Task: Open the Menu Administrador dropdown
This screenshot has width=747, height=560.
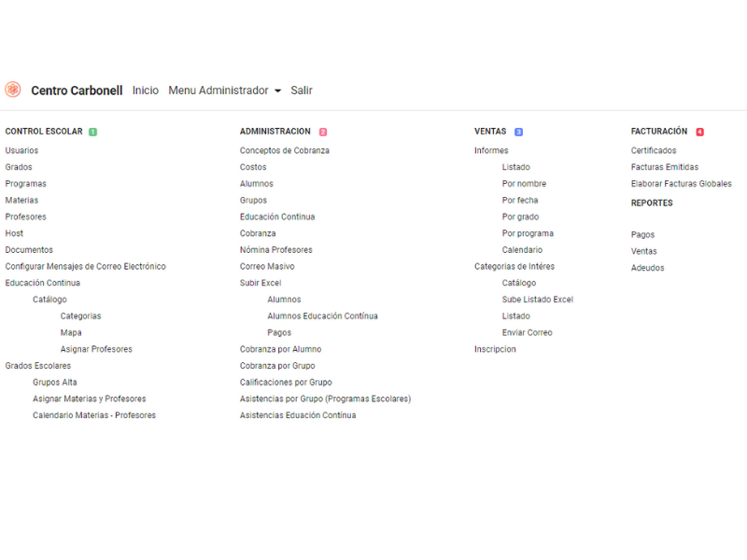Action: coord(224,91)
